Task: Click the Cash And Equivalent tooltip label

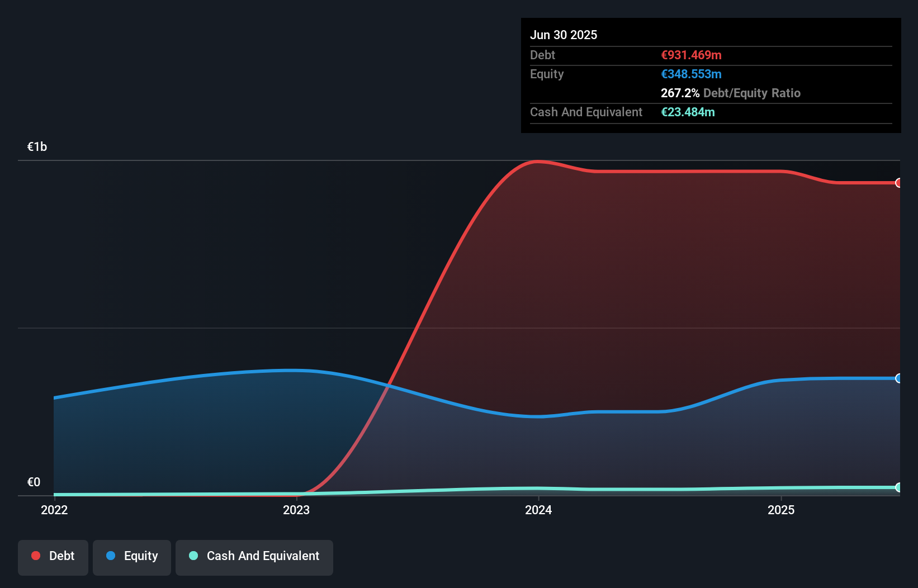Action: tap(586, 112)
